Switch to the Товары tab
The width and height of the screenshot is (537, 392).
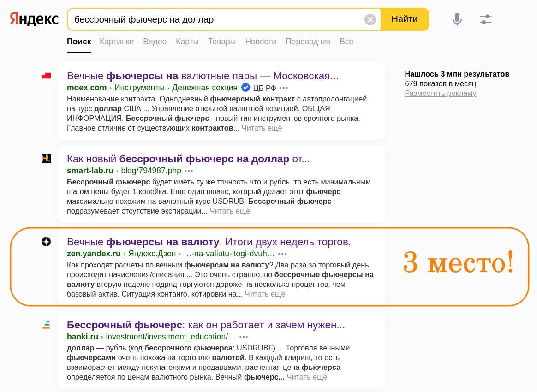(222, 42)
